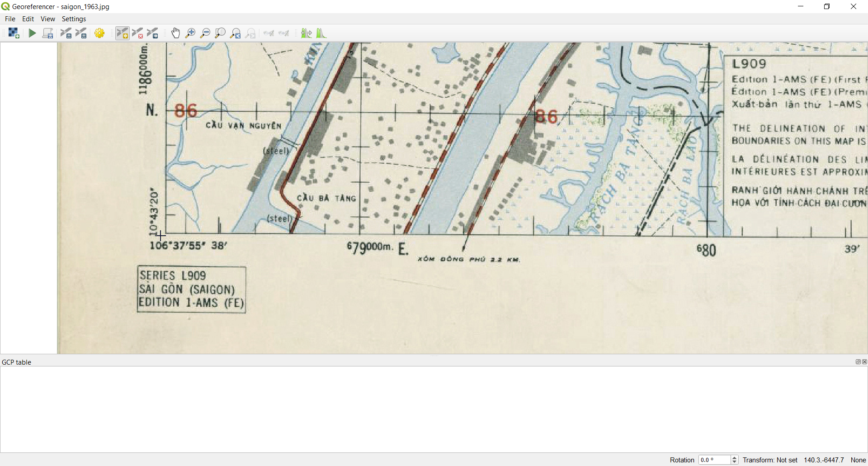868x466 pixels.
Task: Click the 'L909' heading in the legend
Action: [x=749, y=64]
